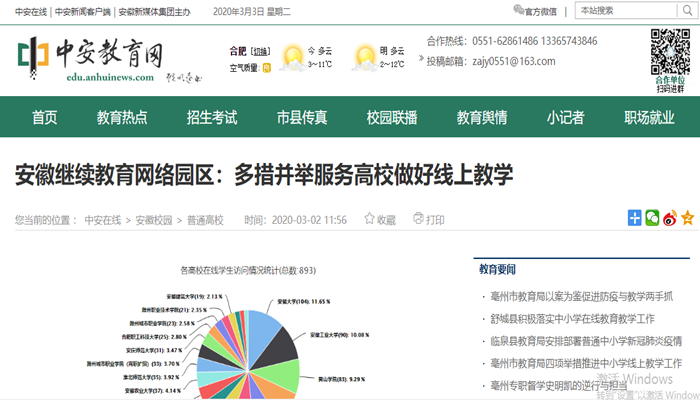Add to QZone with the yellow star icon
The width and height of the screenshot is (700, 400).
tap(688, 218)
